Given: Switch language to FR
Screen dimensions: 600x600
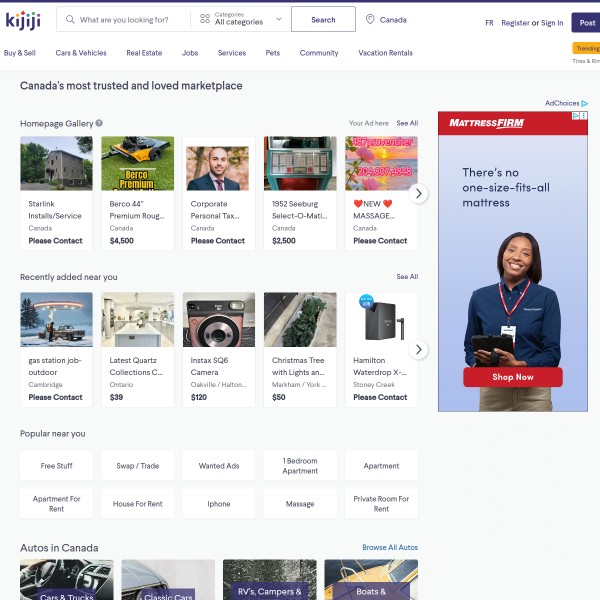Looking at the screenshot, I should coord(489,23).
